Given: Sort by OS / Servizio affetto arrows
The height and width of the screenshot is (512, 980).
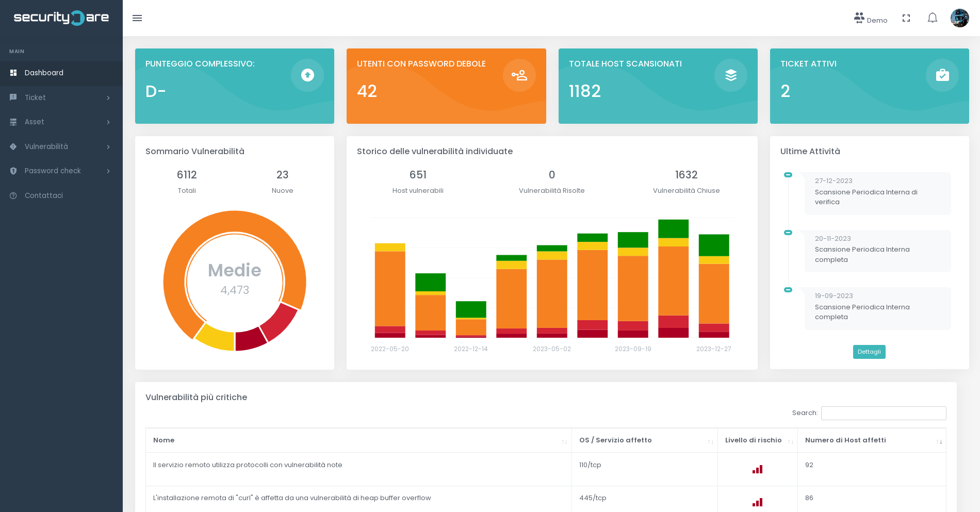Looking at the screenshot, I should (x=710, y=441).
